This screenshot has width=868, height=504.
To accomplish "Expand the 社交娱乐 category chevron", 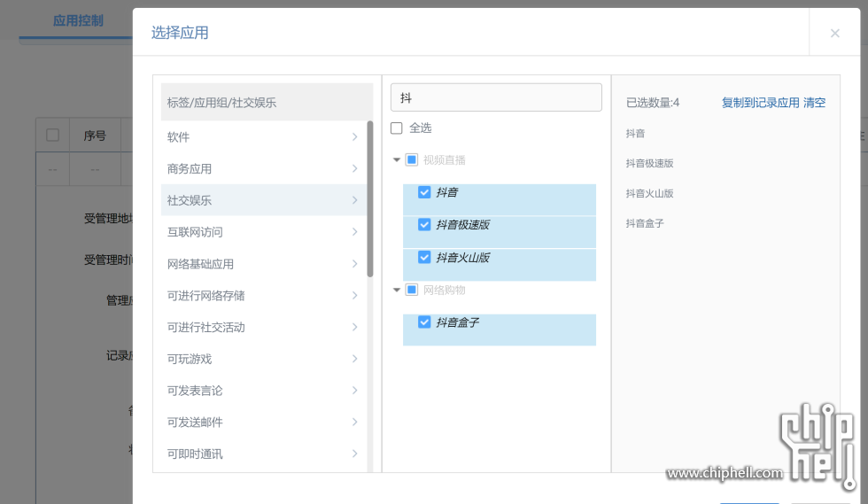I will point(355,200).
